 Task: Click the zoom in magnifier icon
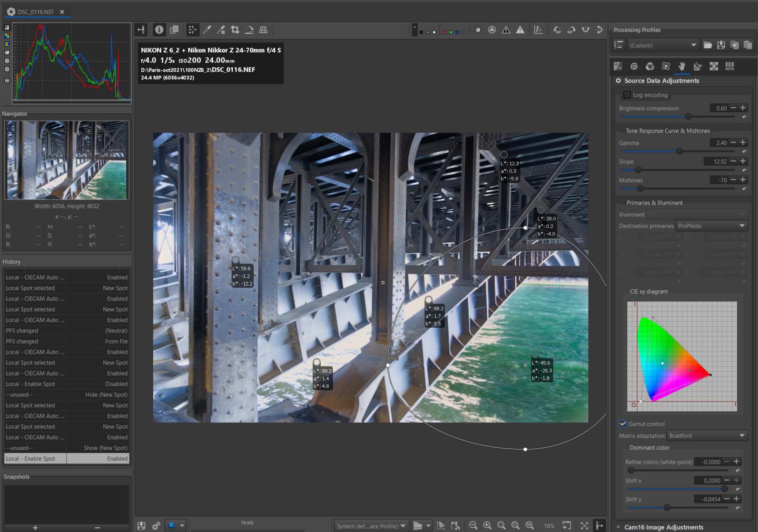(x=487, y=525)
